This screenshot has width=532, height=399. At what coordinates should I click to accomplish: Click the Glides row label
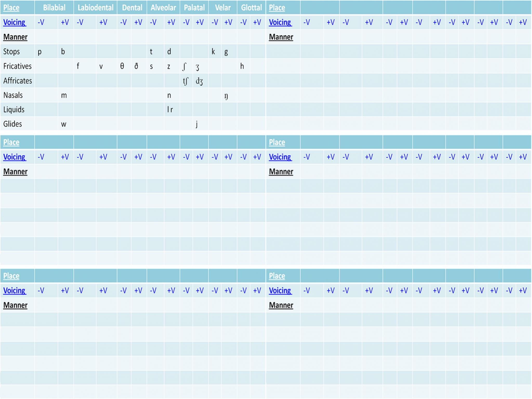click(x=12, y=124)
